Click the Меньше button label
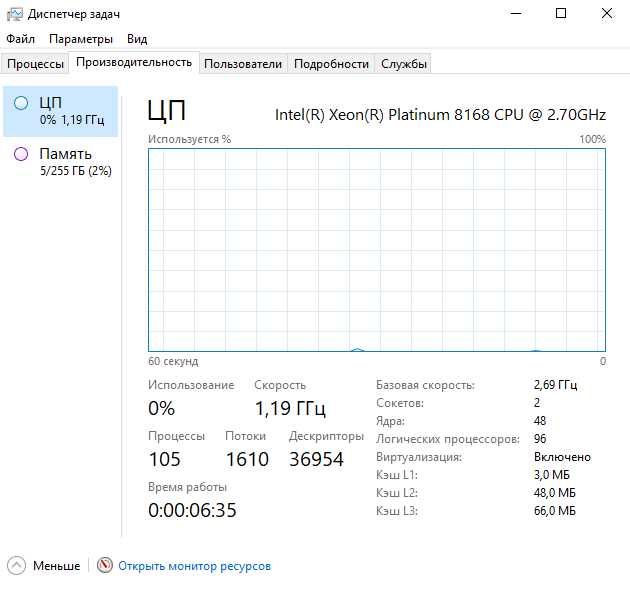The height and width of the screenshot is (590, 630). coord(57,566)
